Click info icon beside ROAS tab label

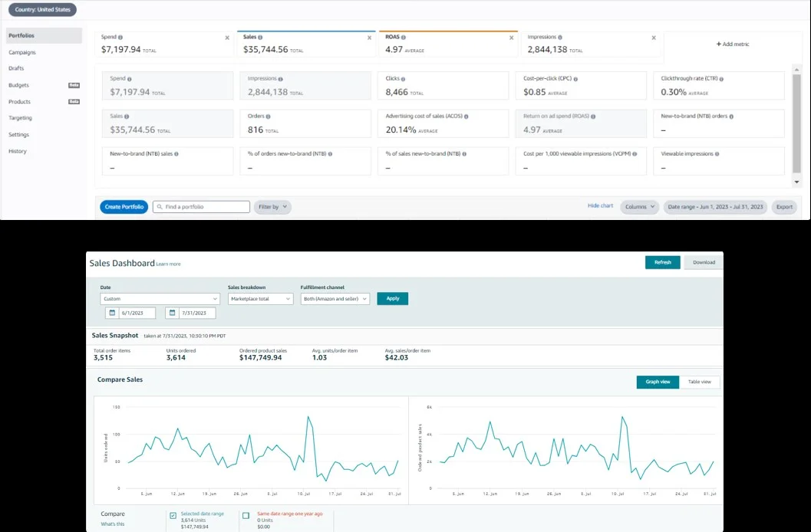pos(404,38)
